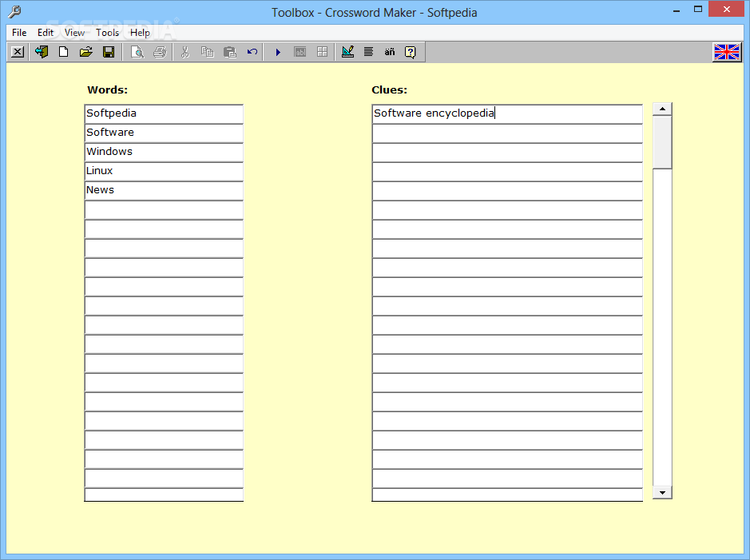
Task: Click the UK flag language button
Action: click(x=727, y=52)
